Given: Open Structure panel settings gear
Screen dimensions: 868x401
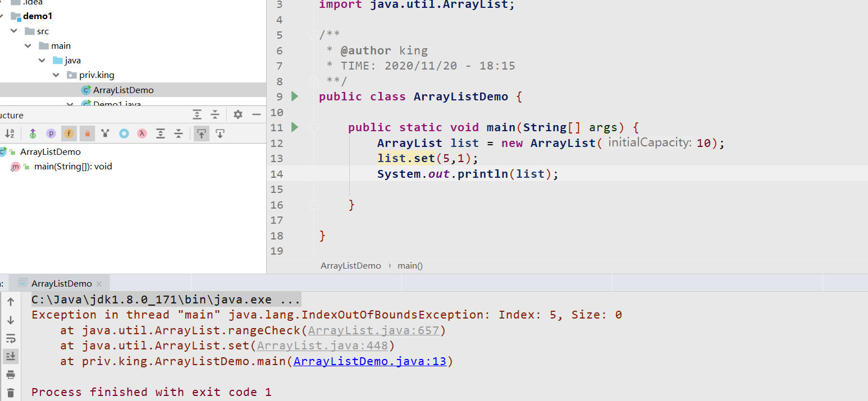Looking at the screenshot, I should coord(238,114).
